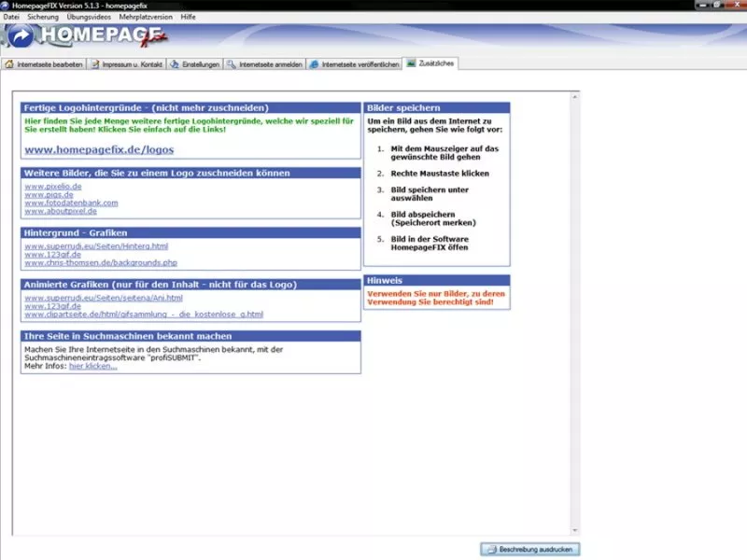
Task: Visit the www.pixelio.de link
Action: tap(53, 187)
